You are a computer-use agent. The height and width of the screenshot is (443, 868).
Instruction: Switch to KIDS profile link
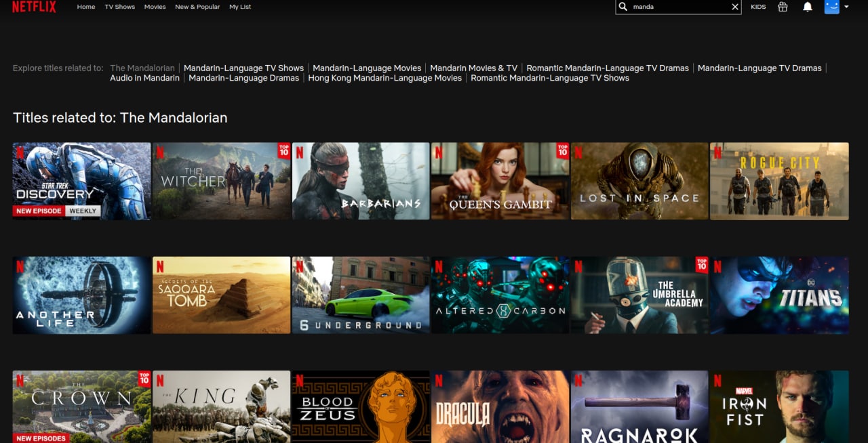pos(758,7)
